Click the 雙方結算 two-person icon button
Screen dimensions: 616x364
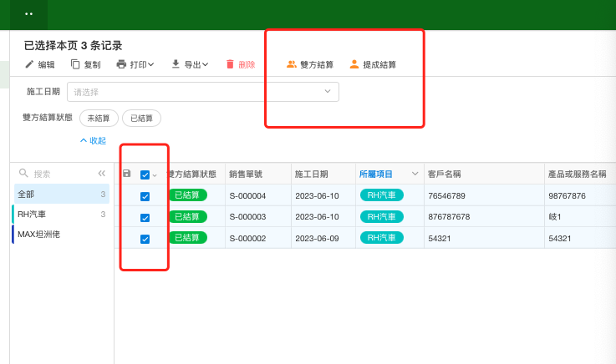[310, 64]
